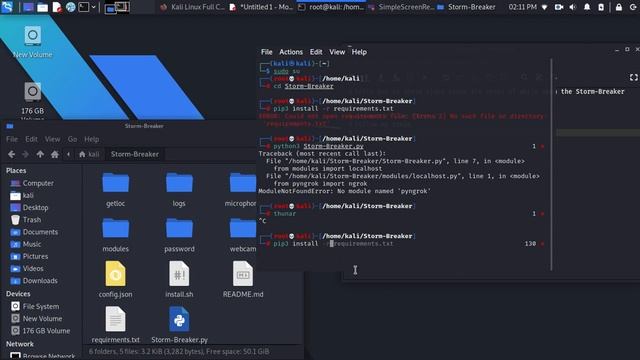Screen dimensions: 640x360
Task: Switch to *Untitled 1 - Mousepad taskbar window
Action: tap(261, 7)
